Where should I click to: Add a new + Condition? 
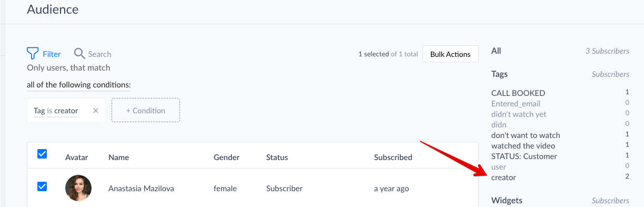click(146, 111)
